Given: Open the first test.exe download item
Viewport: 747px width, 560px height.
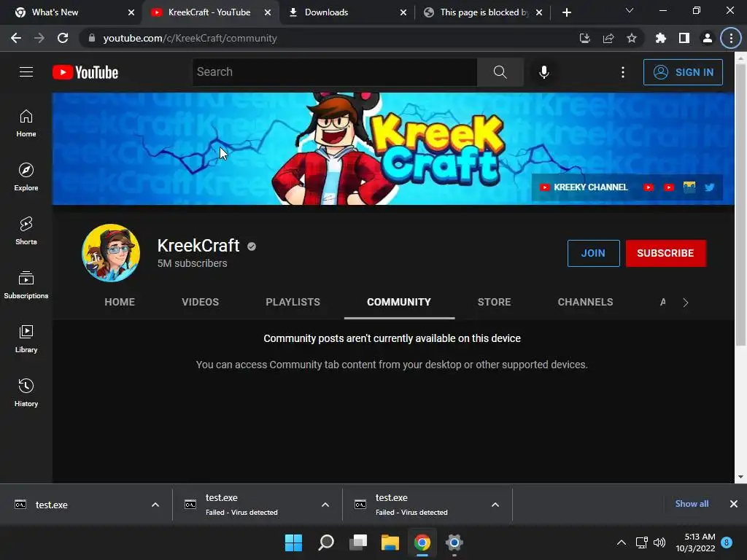Looking at the screenshot, I should point(76,505).
